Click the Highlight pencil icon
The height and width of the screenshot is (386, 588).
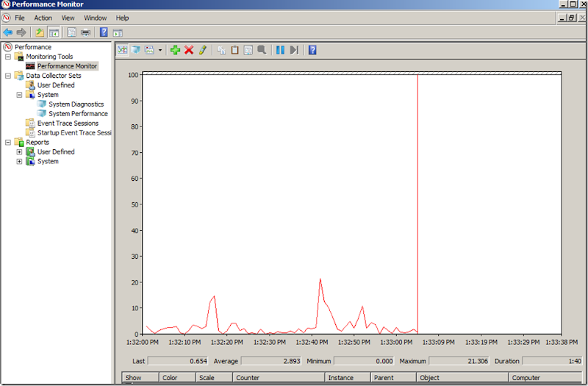[203, 50]
